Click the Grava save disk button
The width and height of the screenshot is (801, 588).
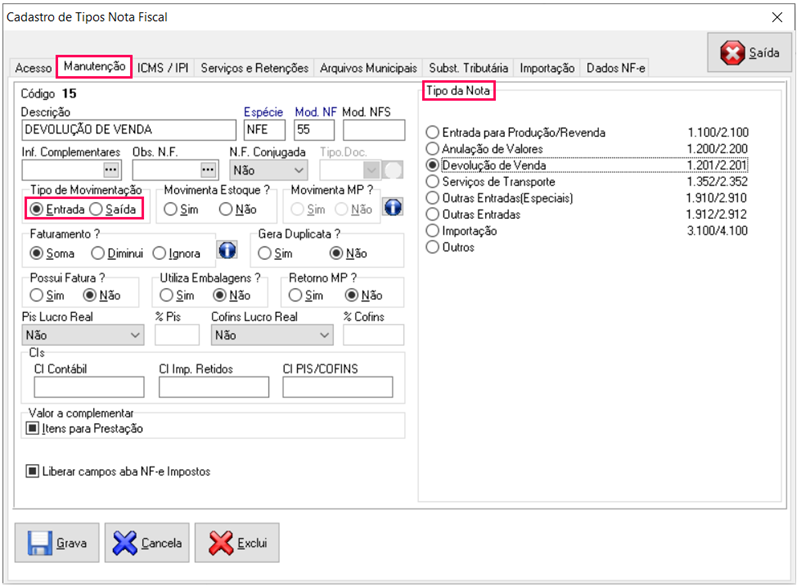(x=57, y=543)
